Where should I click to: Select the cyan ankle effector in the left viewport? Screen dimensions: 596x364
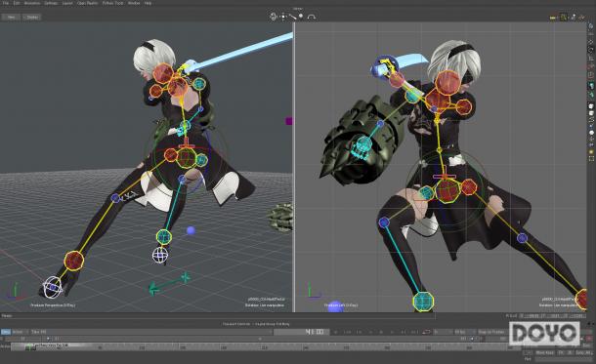[x=164, y=237]
